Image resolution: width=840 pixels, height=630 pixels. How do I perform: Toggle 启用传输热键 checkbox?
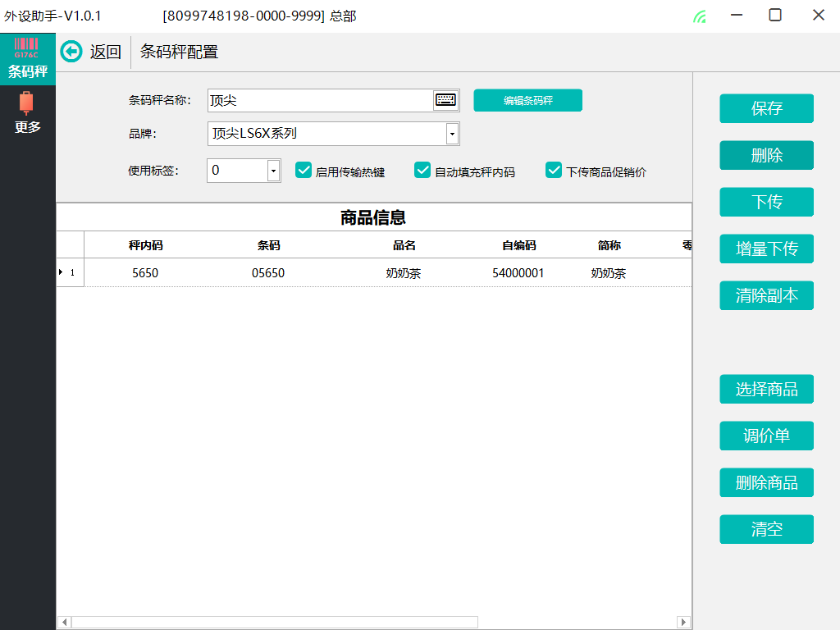coord(304,171)
